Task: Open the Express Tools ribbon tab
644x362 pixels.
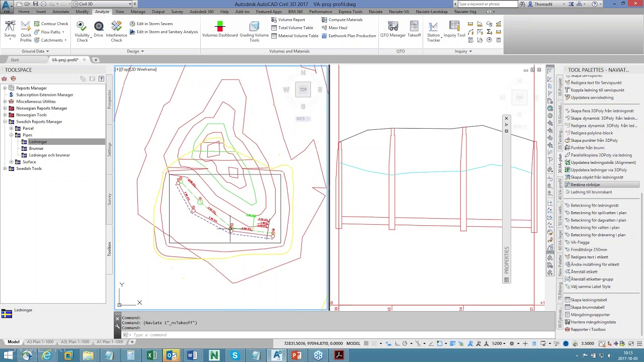Action: pos(350,12)
